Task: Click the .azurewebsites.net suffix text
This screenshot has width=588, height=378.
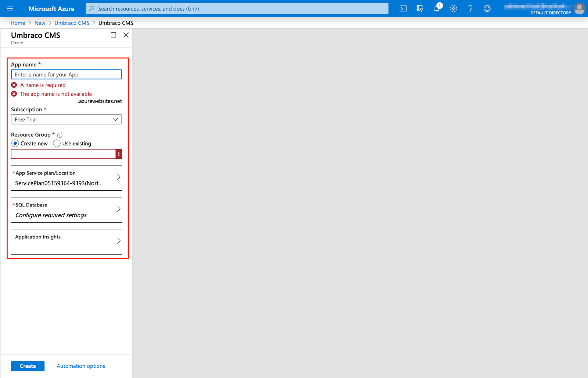Action: [100, 101]
